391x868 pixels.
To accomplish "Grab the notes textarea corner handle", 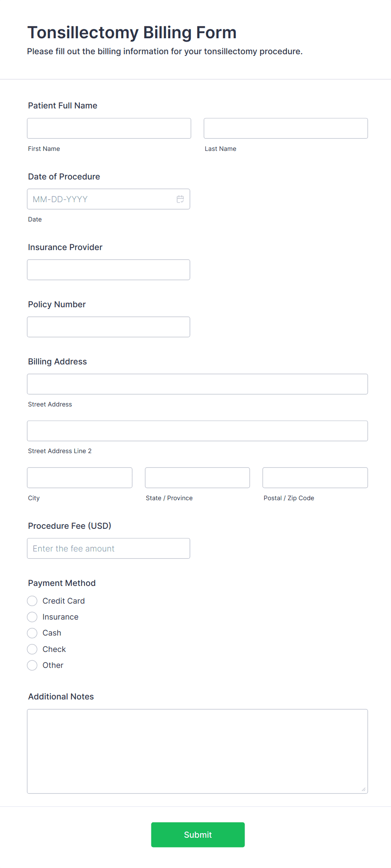I will [364, 789].
